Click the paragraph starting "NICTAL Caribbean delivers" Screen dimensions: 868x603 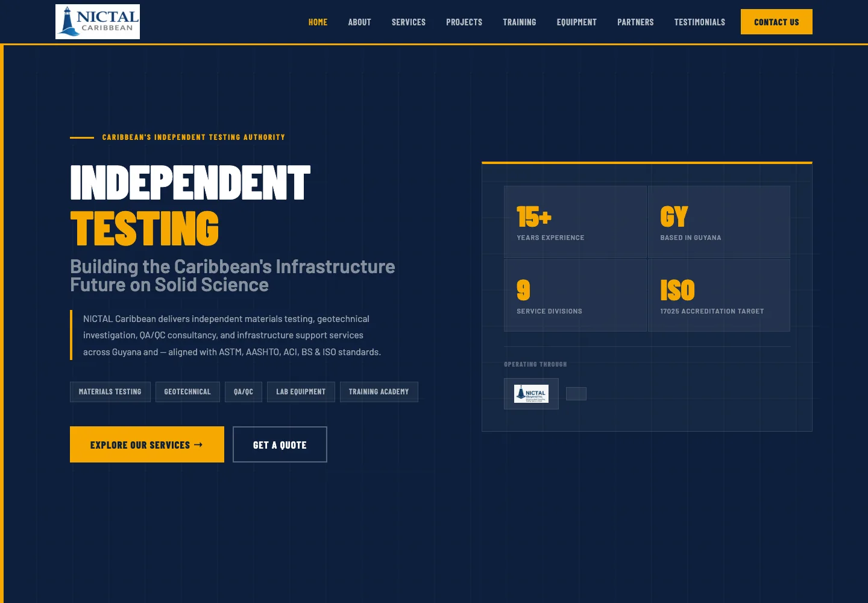pos(232,335)
